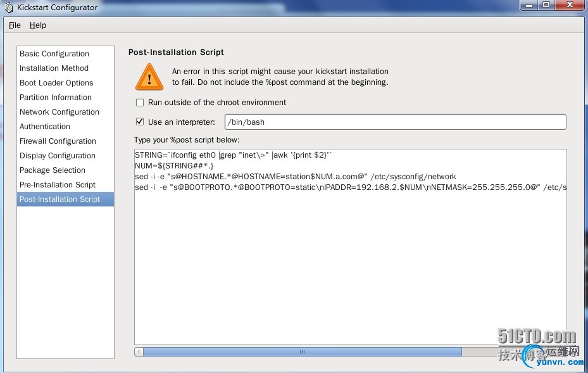
Task: Open the File menu
Action: click(x=15, y=25)
